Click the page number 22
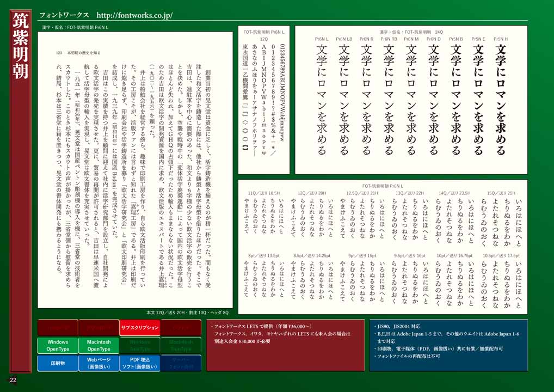The height and width of the screenshot is (392, 554). pyautogui.click(x=13, y=380)
